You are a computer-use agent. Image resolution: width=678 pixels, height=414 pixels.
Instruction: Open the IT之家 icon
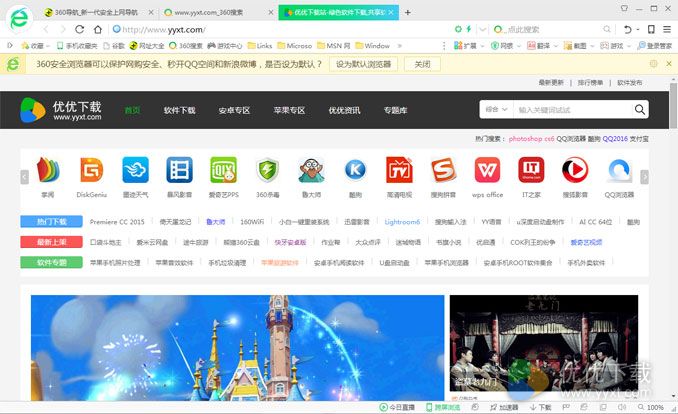(x=531, y=170)
